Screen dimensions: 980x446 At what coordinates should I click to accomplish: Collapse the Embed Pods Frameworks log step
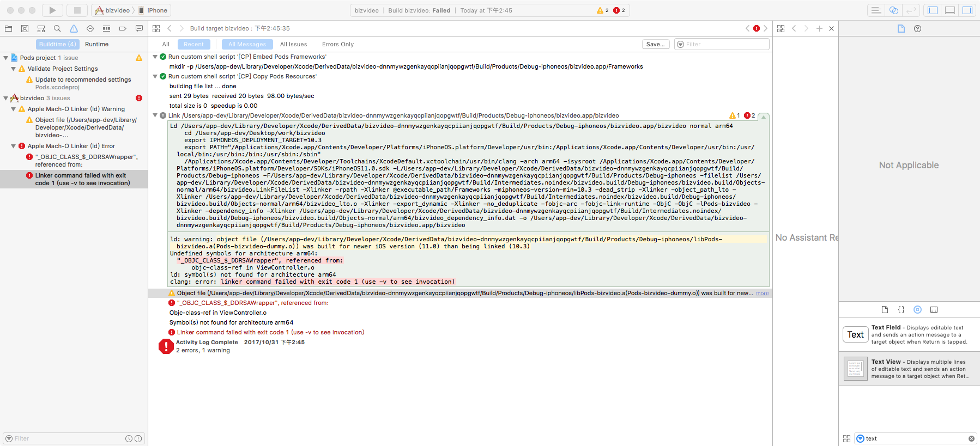(x=155, y=57)
